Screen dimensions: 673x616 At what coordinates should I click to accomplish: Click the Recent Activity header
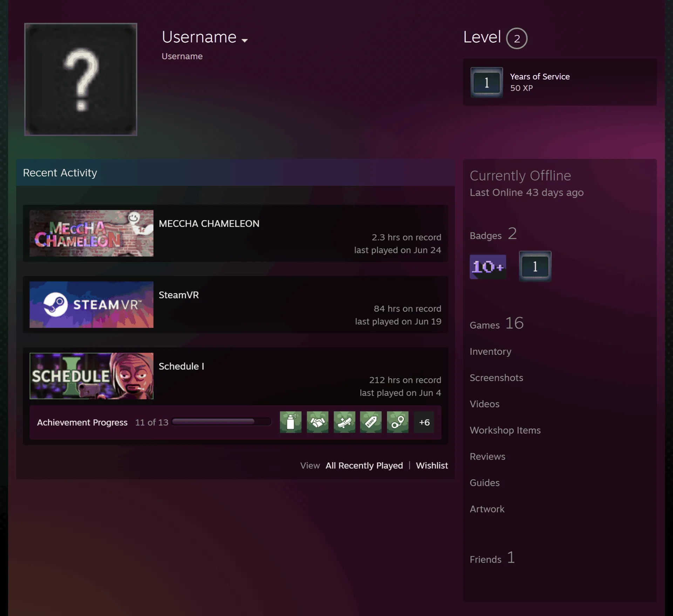(x=235, y=172)
